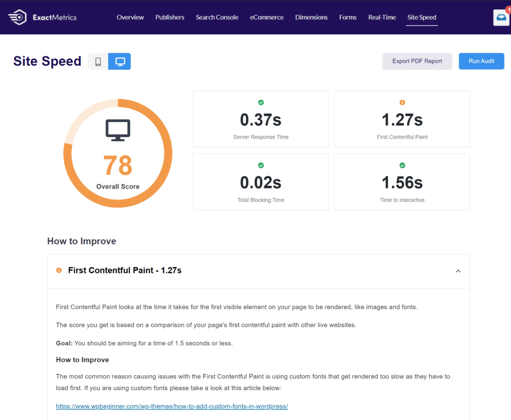511x420 pixels.
Task: Click Export PDF Report
Action: click(417, 60)
